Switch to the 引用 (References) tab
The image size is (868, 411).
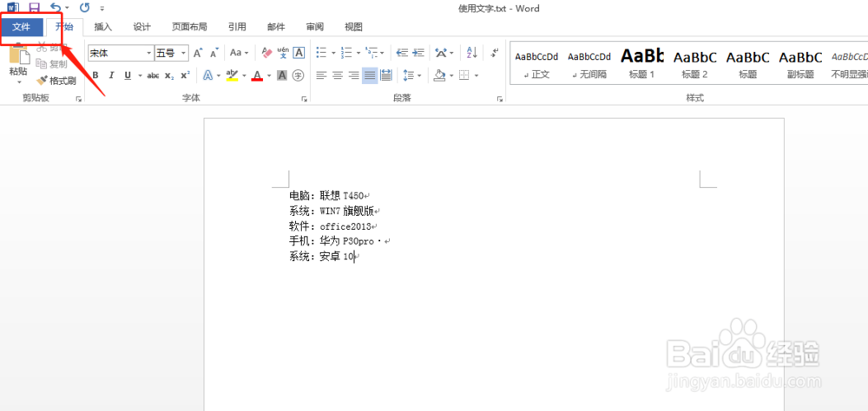238,27
